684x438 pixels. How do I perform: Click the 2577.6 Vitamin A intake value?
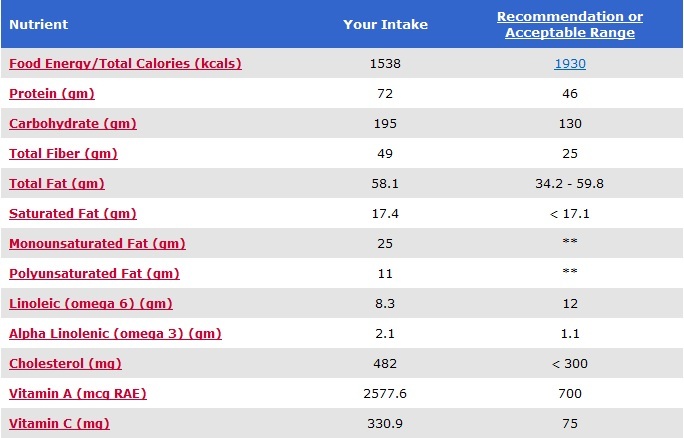tap(384, 394)
